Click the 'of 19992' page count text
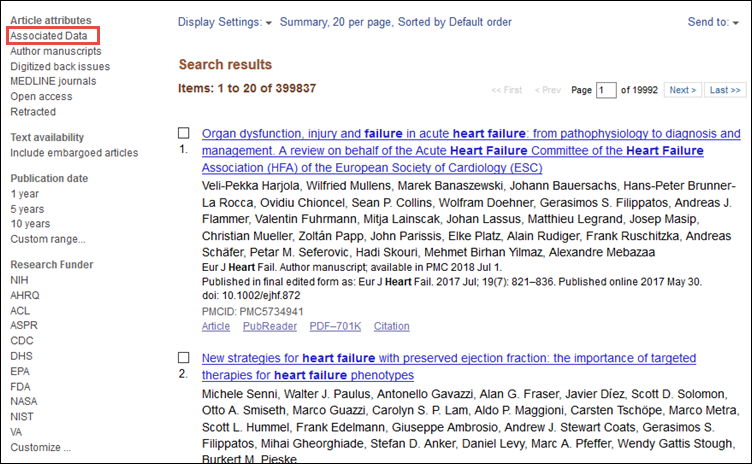Screen dimensions: 752x464 (x=639, y=90)
